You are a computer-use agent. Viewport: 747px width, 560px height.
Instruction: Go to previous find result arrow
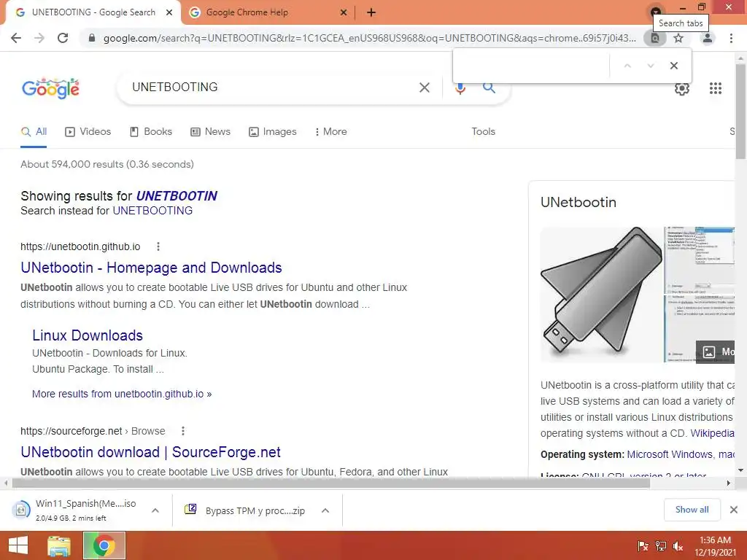click(x=627, y=66)
